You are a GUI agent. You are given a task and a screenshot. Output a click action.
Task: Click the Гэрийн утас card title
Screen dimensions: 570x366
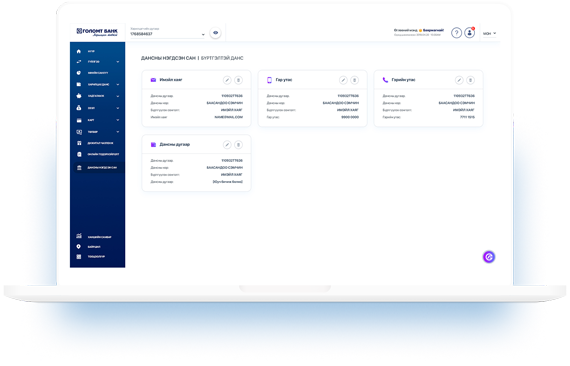tap(404, 80)
